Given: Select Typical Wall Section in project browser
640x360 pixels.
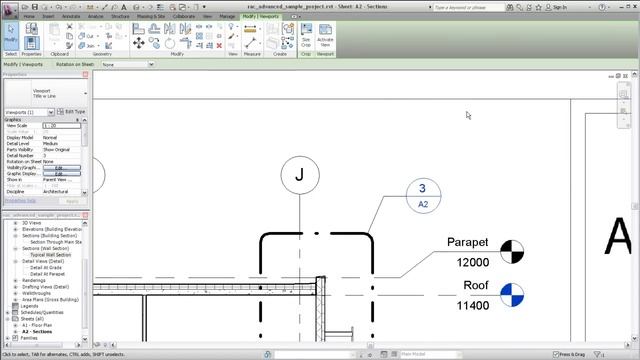Looking at the screenshot, I should pos(51,255).
